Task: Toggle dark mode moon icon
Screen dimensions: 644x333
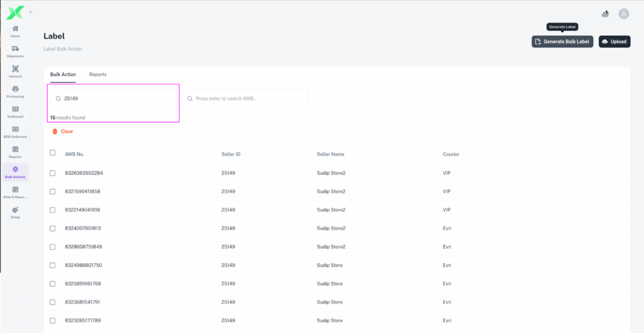Action: pos(605,14)
